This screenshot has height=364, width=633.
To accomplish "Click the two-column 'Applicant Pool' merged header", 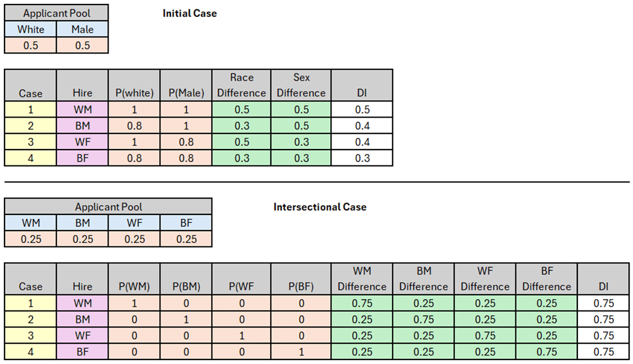I will click(56, 14).
